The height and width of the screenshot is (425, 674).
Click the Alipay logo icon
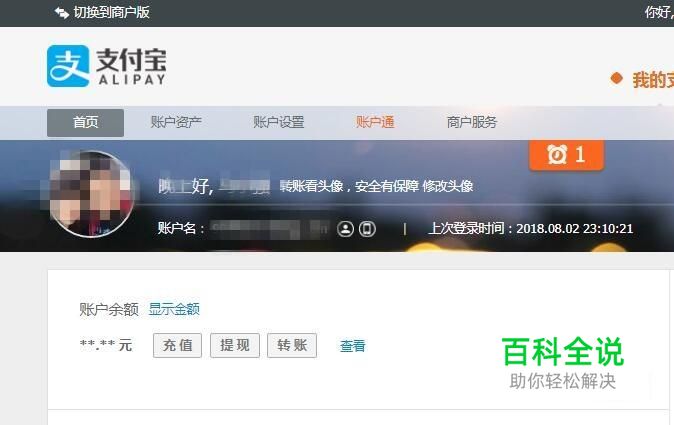tap(68, 66)
